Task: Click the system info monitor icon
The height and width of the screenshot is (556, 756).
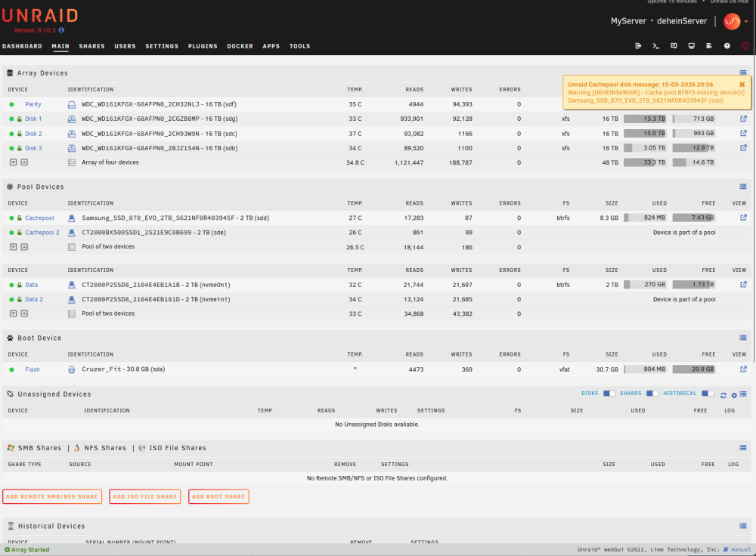Action: pos(692,46)
